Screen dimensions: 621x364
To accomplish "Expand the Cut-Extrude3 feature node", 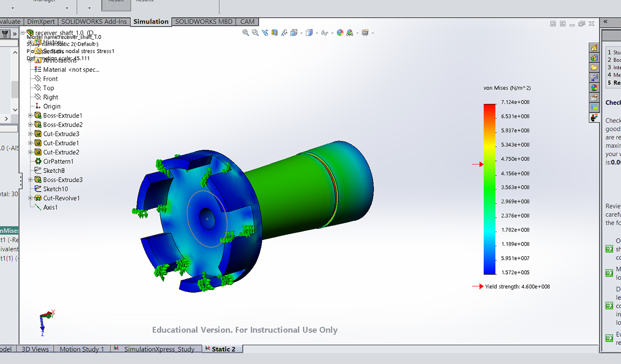I will 30,134.
